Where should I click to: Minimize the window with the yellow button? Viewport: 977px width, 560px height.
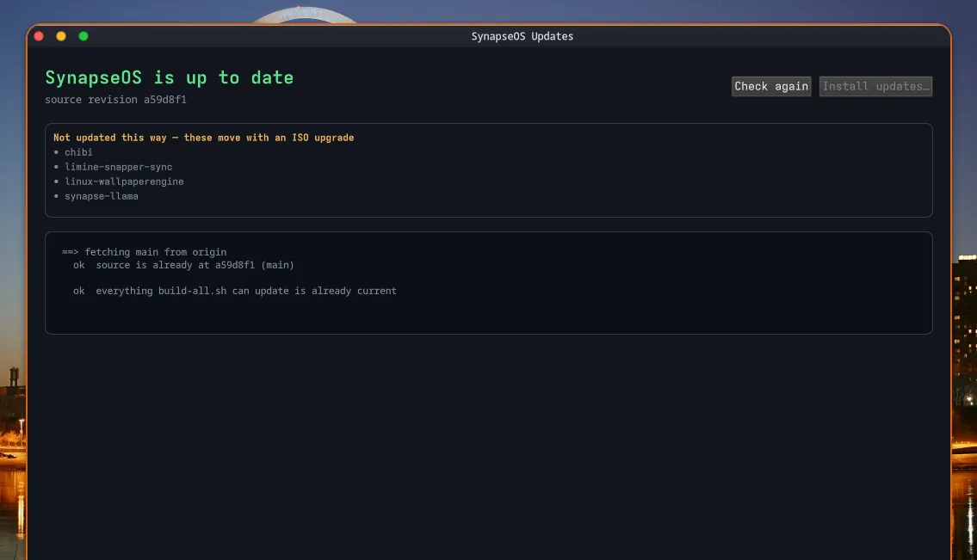tap(61, 36)
